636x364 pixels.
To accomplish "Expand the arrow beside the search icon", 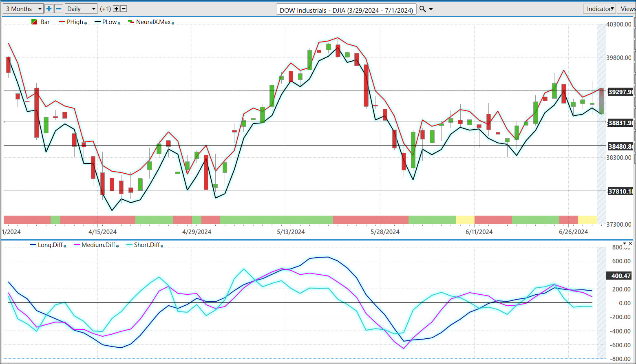I will (431, 9).
